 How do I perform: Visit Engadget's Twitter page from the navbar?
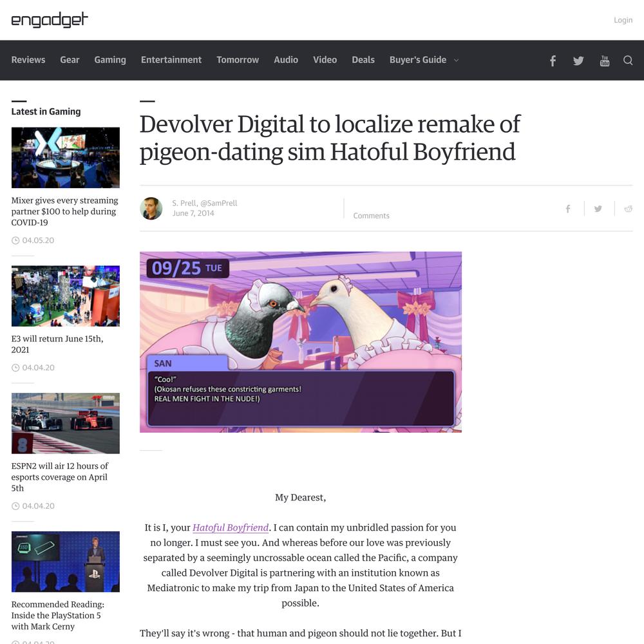578,61
